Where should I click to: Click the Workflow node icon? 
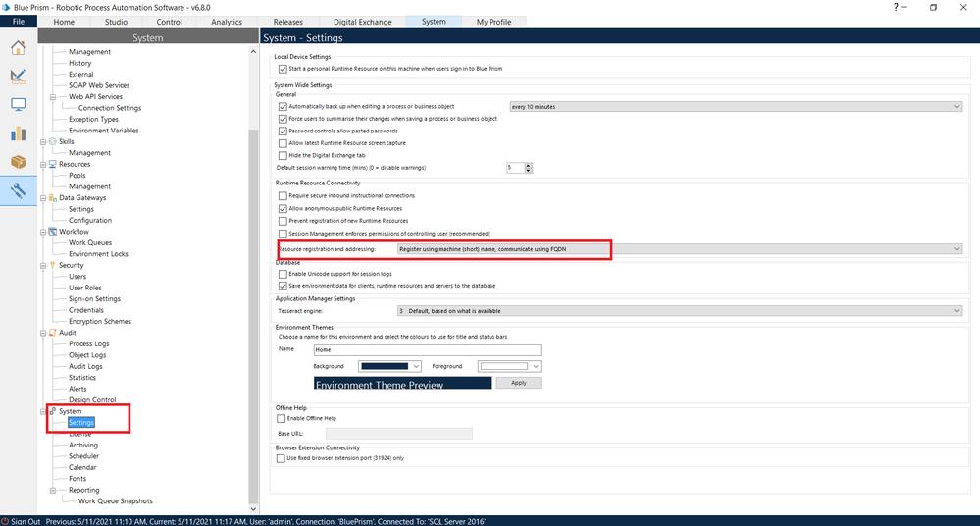(53, 232)
